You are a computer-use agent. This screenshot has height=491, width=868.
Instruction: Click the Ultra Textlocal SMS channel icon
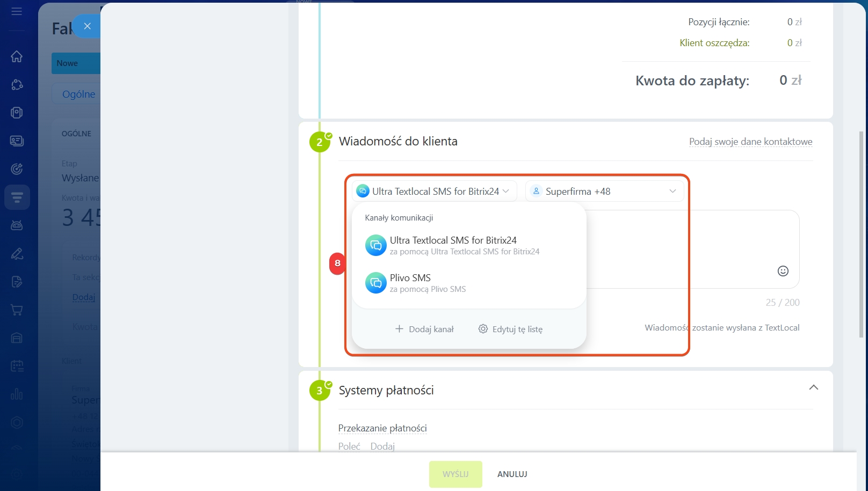tap(376, 245)
